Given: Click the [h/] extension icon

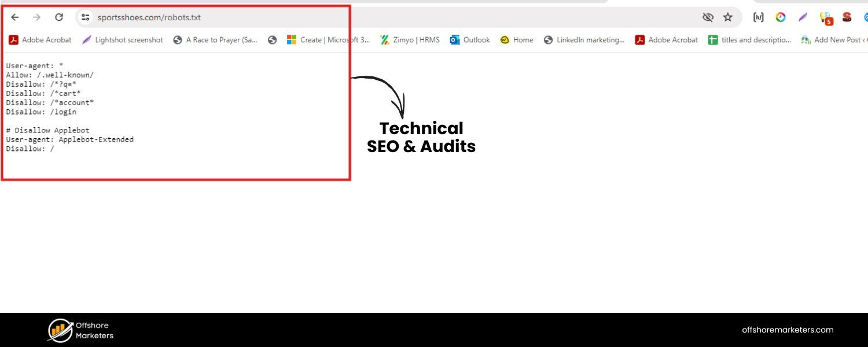Looking at the screenshot, I should [x=759, y=17].
